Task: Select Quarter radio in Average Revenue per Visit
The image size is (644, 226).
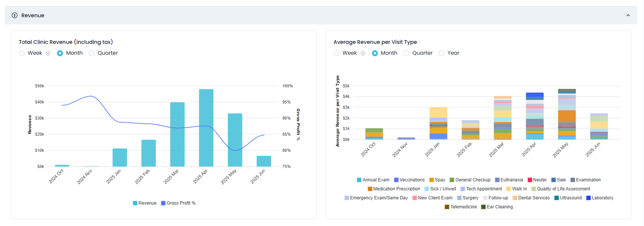Action: (406, 53)
